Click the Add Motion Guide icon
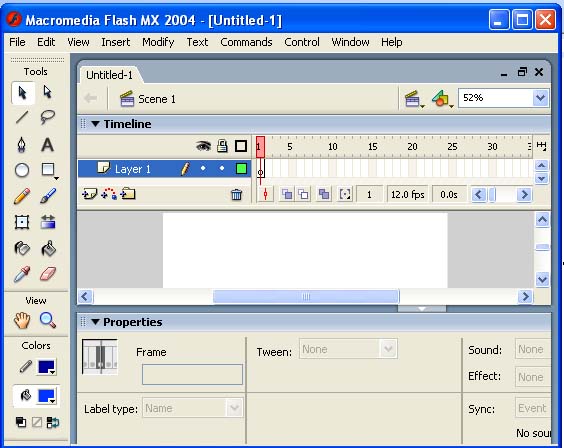 pyautogui.click(x=109, y=194)
